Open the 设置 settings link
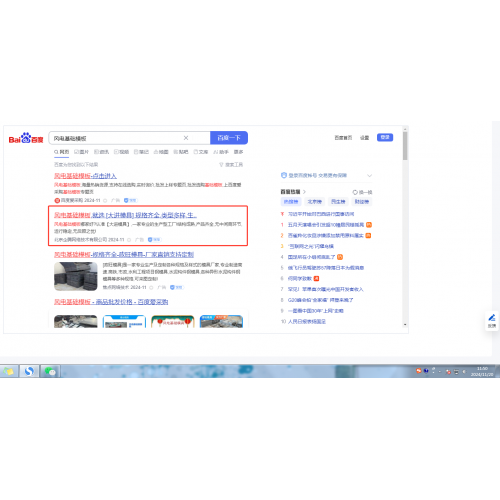The height and width of the screenshot is (500, 500). [364, 138]
